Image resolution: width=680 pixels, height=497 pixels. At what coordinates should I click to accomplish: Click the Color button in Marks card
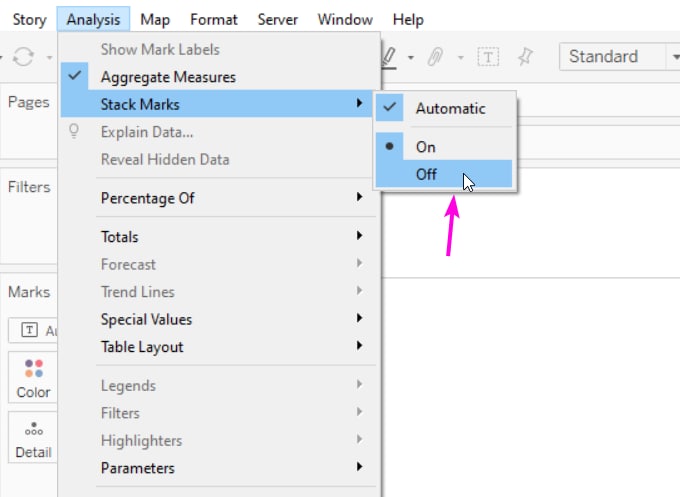tap(33, 378)
